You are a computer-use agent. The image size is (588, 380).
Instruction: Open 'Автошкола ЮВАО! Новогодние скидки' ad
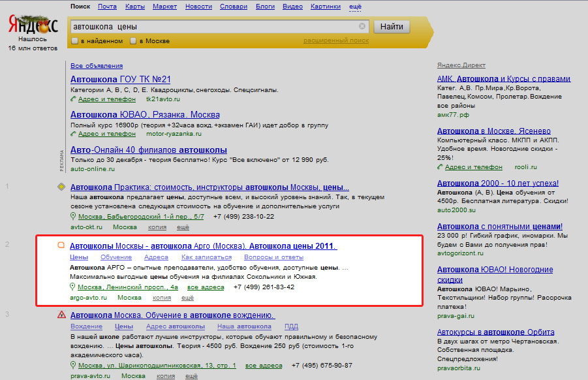[x=495, y=275]
